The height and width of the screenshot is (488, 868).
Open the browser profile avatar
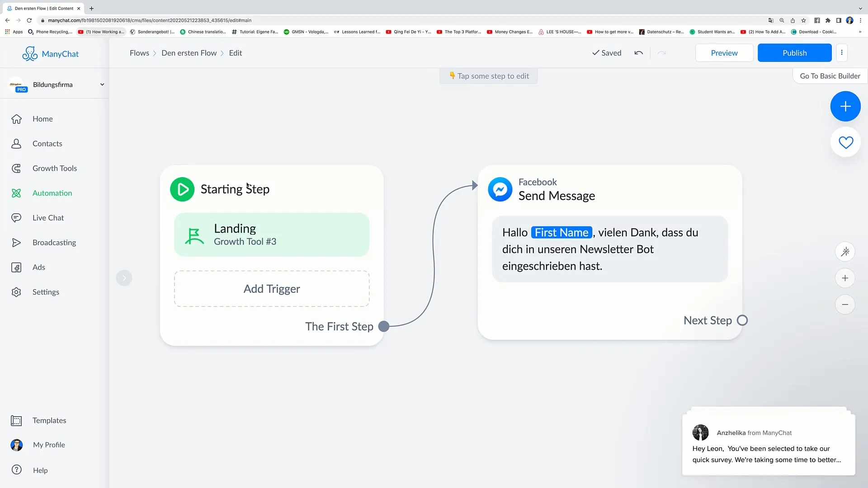(x=849, y=20)
